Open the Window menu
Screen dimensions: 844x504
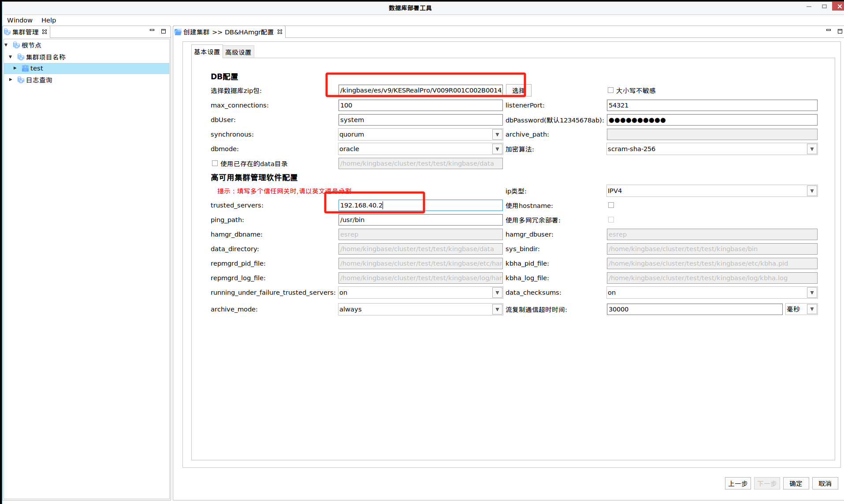pos(20,20)
